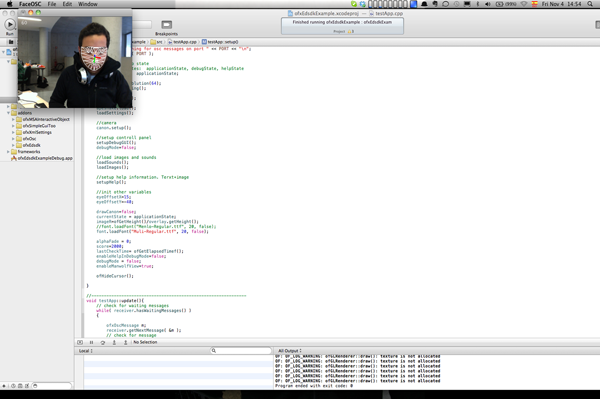Click the loadSettings(); line in the editor
Viewport: 600px width, 399px height.
pyautogui.click(x=114, y=113)
